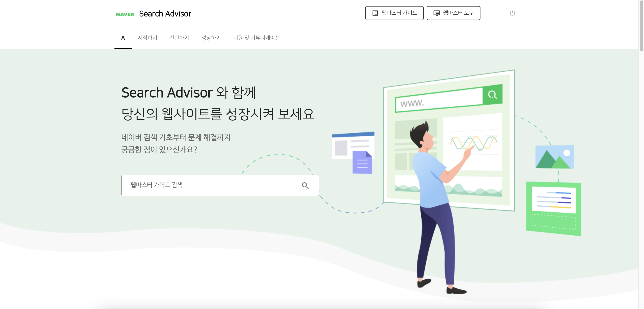The width and height of the screenshot is (644, 309).
Task: Click the magnifier icon in guide search
Action: pyautogui.click(x=305, y=185)
